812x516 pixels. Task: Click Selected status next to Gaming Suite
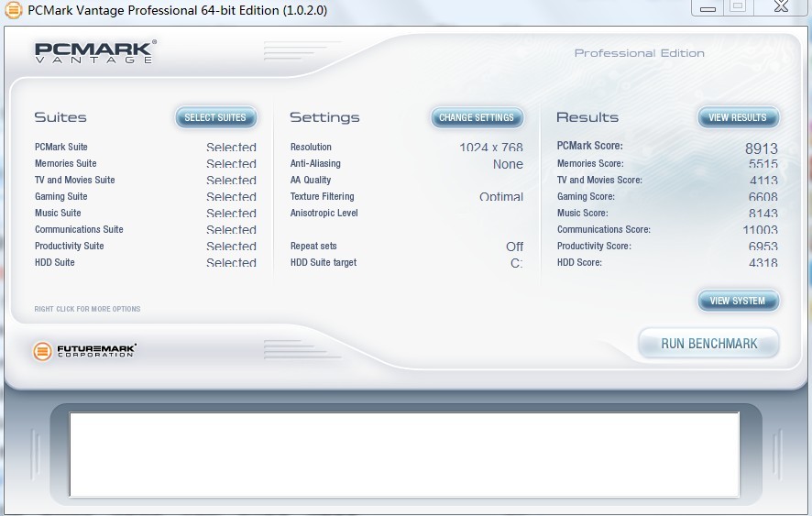pos(232,197)
